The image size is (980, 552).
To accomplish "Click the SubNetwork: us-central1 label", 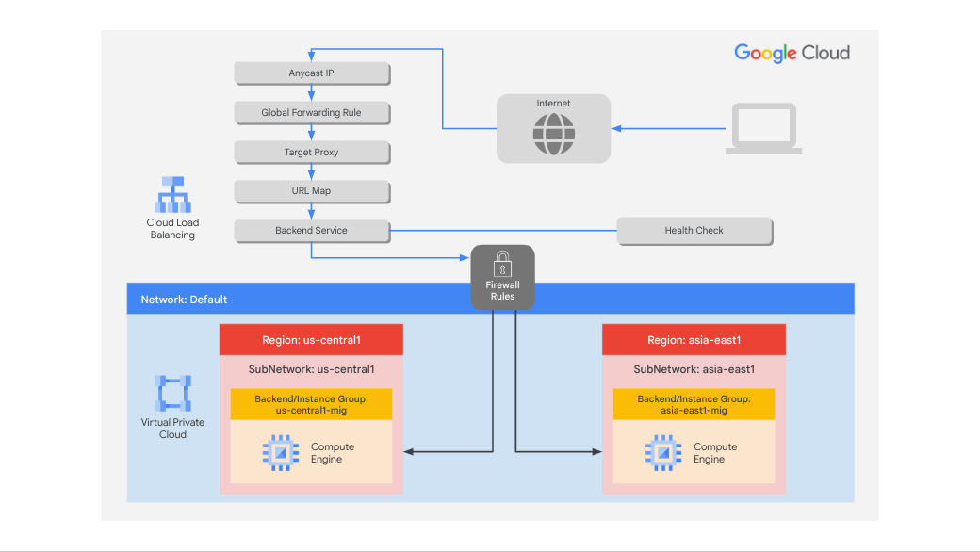I will (x=311, y=369).
